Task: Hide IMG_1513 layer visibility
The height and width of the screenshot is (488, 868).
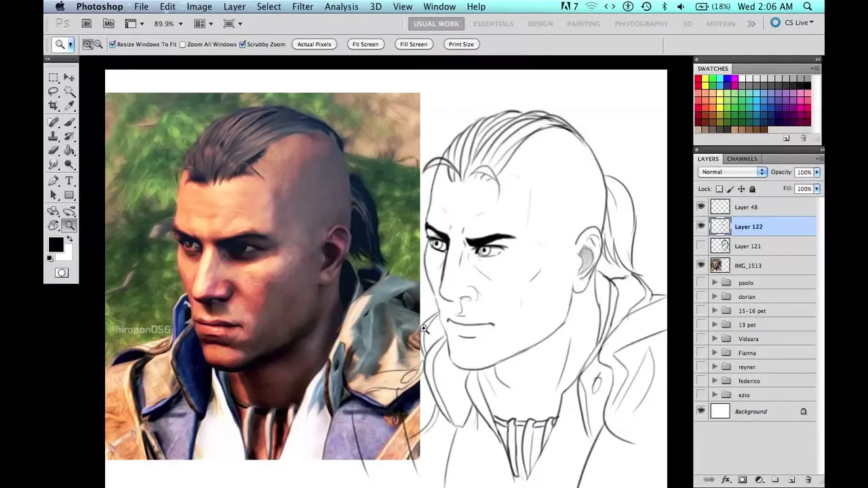Action: point(701,265)
